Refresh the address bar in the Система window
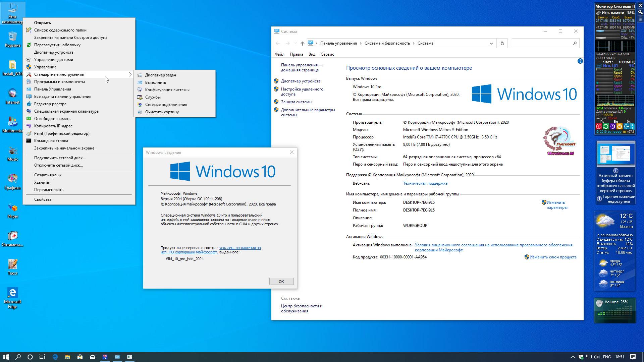 (502, 43)
